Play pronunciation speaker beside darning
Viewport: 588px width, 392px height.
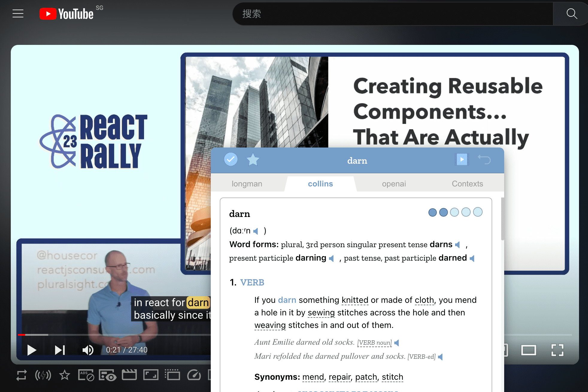[331, 259]
